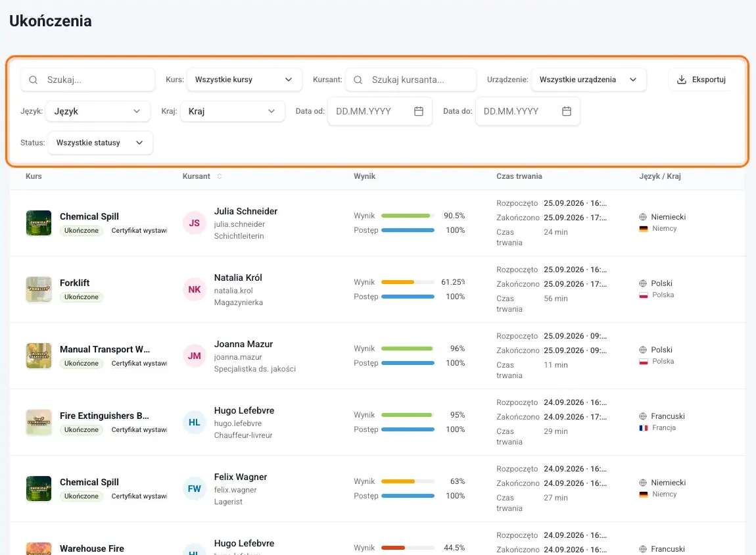Click the duration value 56 min

point(556,299)
